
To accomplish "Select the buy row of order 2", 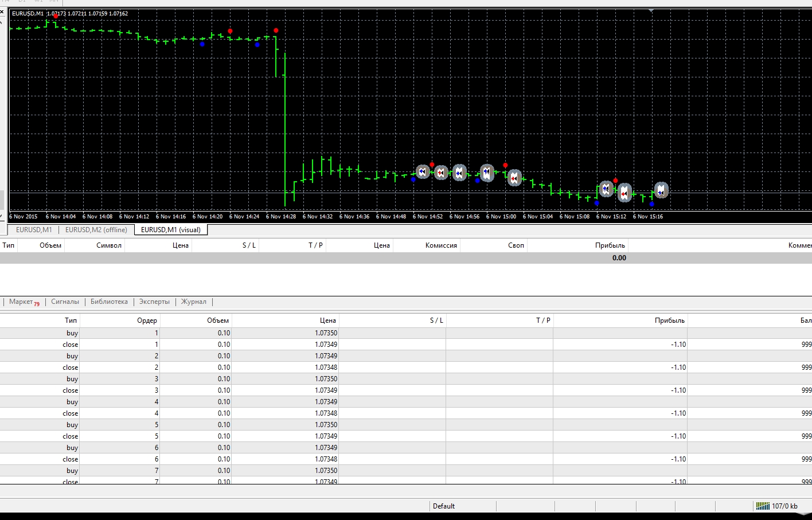I will coord(406,356).
